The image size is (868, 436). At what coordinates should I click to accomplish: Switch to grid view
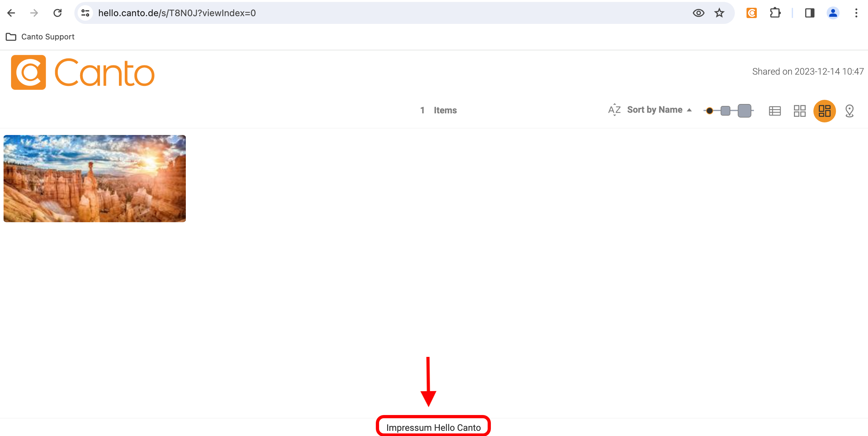coord(799,111)
